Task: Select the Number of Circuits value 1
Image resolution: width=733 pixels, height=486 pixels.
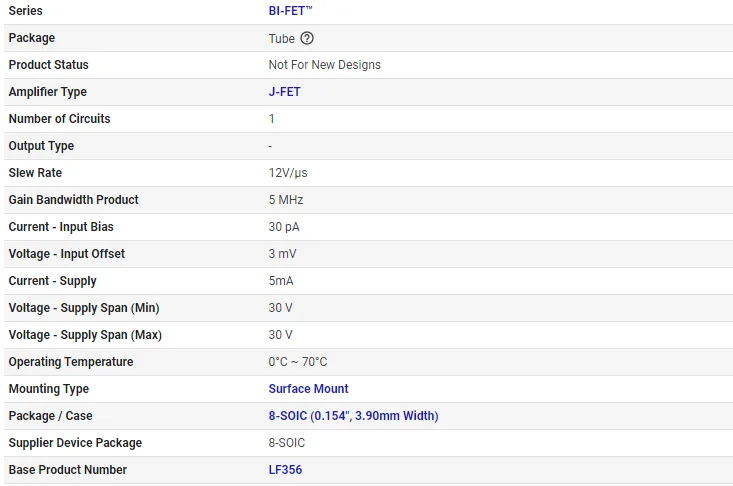Action: tap(271, 119)
